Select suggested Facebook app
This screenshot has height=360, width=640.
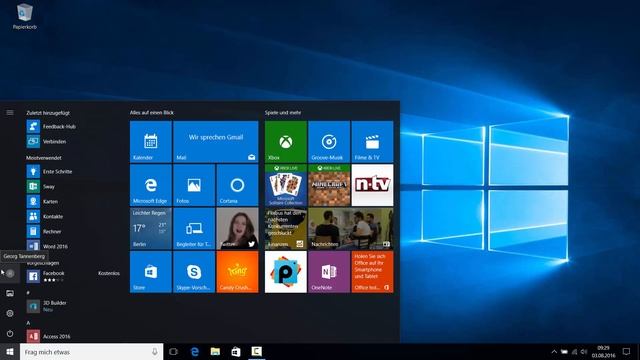(73, 276)
